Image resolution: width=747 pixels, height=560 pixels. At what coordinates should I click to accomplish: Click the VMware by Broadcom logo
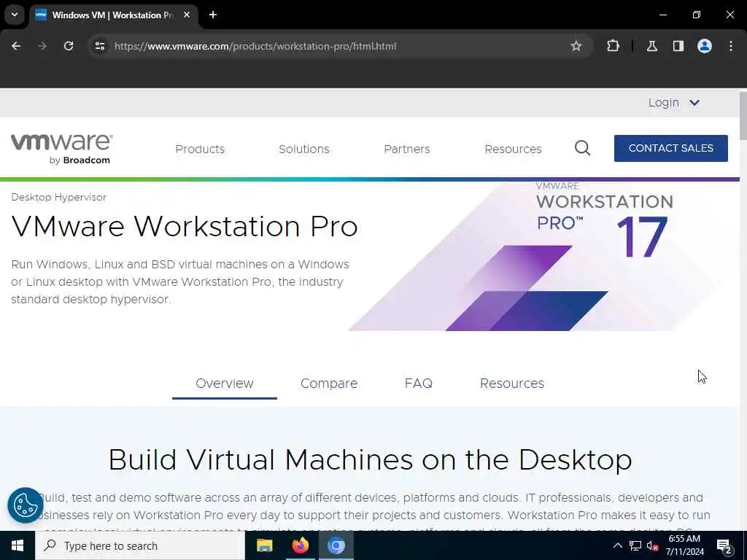pos(61,149)
